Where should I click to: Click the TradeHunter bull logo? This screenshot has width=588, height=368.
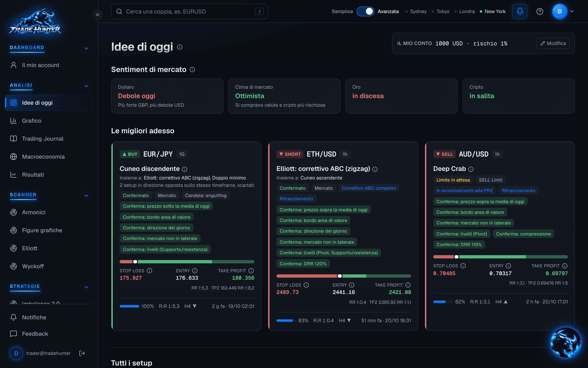pyautogui.click(x=35, y=21)
